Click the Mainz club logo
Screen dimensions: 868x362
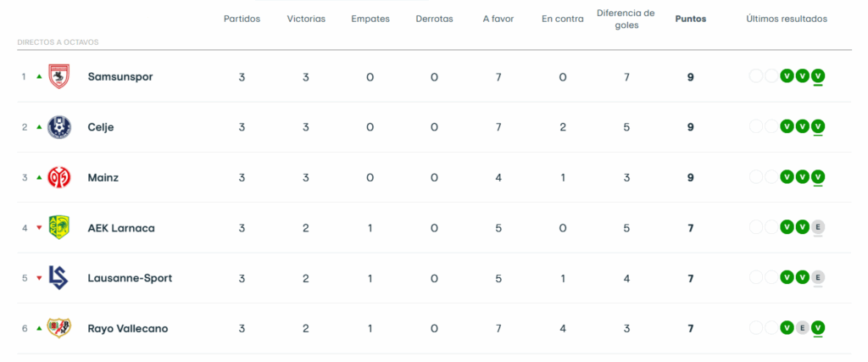pos(58,177)
